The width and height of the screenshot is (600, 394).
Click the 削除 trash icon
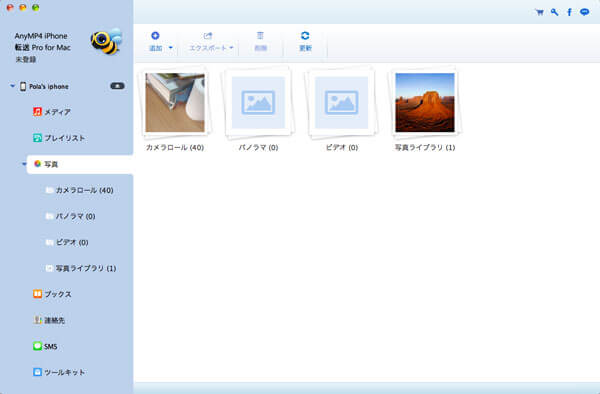(260, 36)
